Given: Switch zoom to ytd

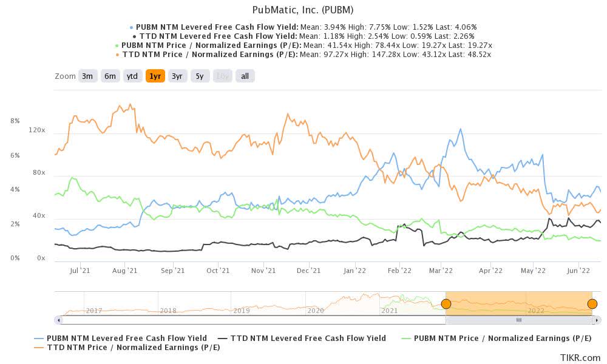Looking at the screenshot, I should click(x=132, y=76).
